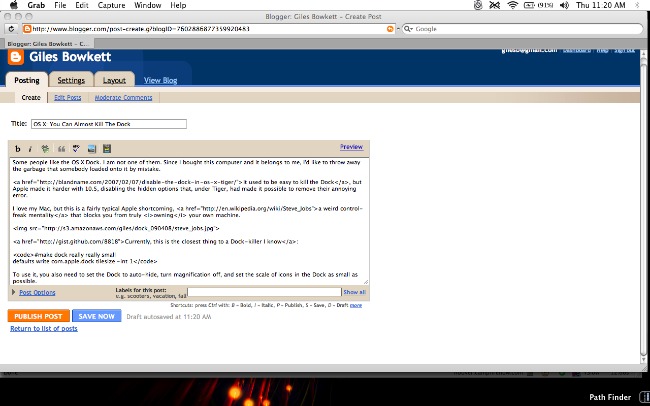Viewport: 650px width, 406px height.
Task: Click the 'Draft autosaved at 11:20 AM' text
Action: pos(169,316)
